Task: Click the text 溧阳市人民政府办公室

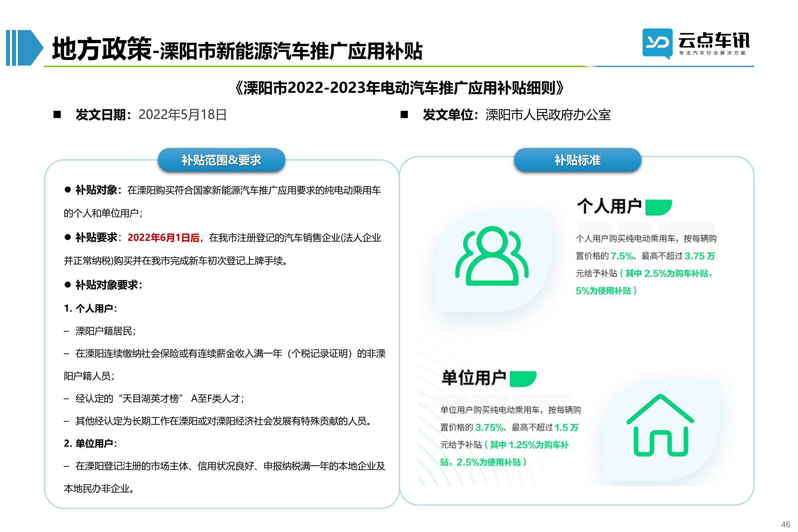Action: coord(548,115)
